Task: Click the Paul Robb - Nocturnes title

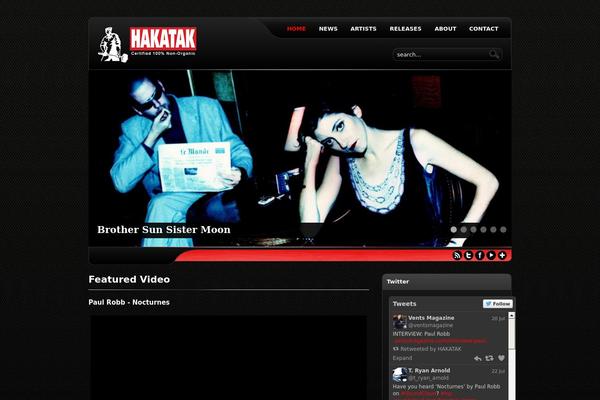Action: 129,302
